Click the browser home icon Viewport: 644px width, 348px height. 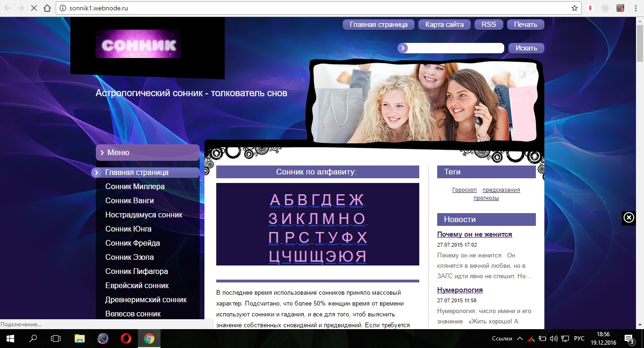point(47,8)
